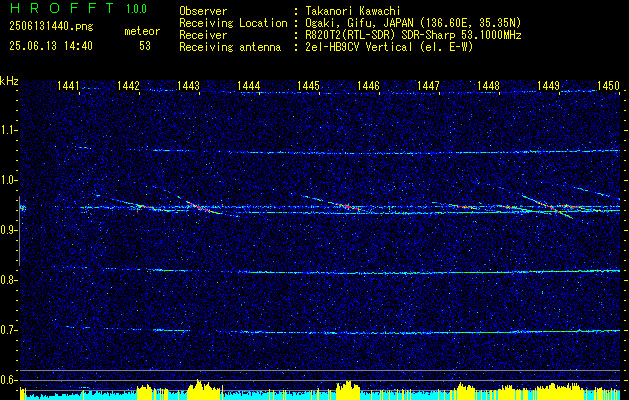This screenshot has width=629, height=400.
Task: Click the 1442 time axis marker
Action: tap(128, 86)
